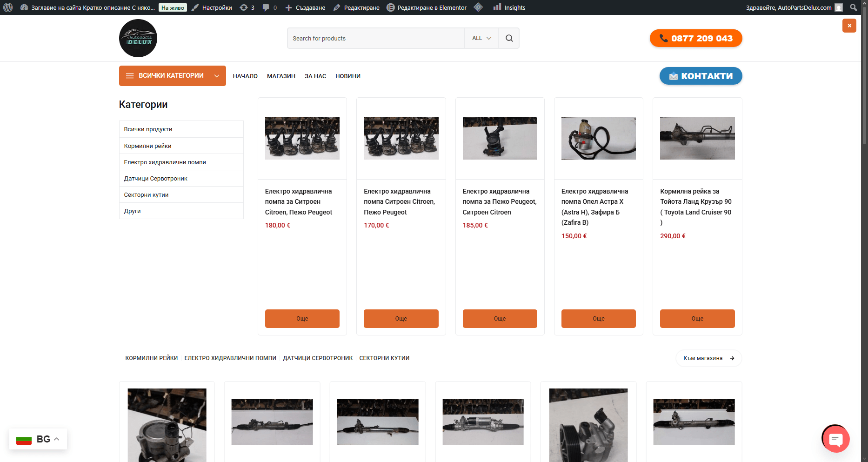Click the product search magnifier button
Screen dimensions: 868x462
[509, 38]
